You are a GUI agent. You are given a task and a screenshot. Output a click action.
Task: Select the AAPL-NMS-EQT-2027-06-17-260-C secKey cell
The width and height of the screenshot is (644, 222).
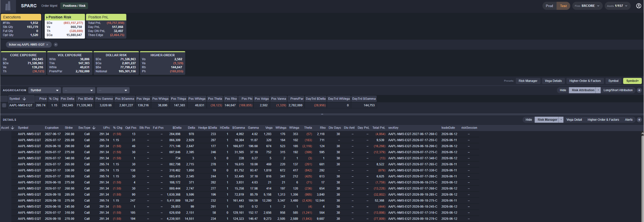pos(413,134)
